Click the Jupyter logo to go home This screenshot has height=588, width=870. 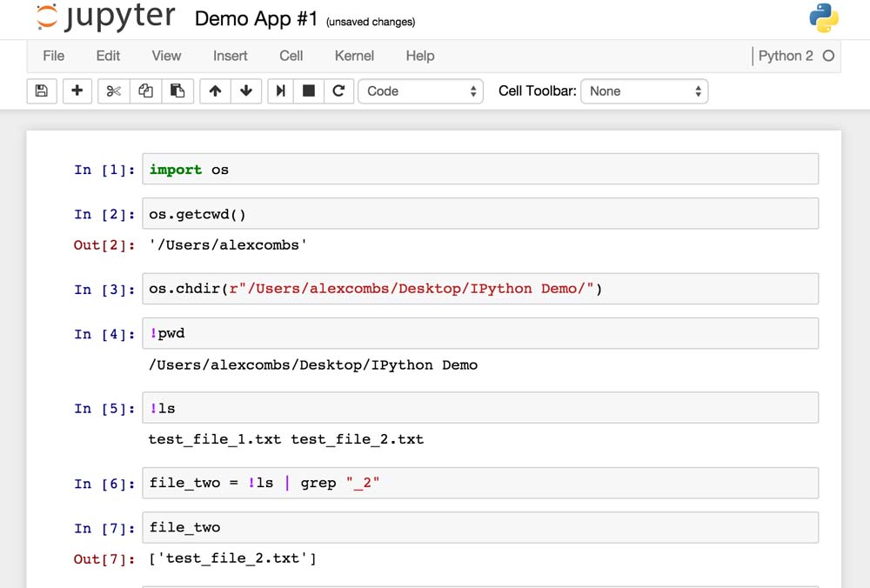pyautogui.click(x=106, y=18)
